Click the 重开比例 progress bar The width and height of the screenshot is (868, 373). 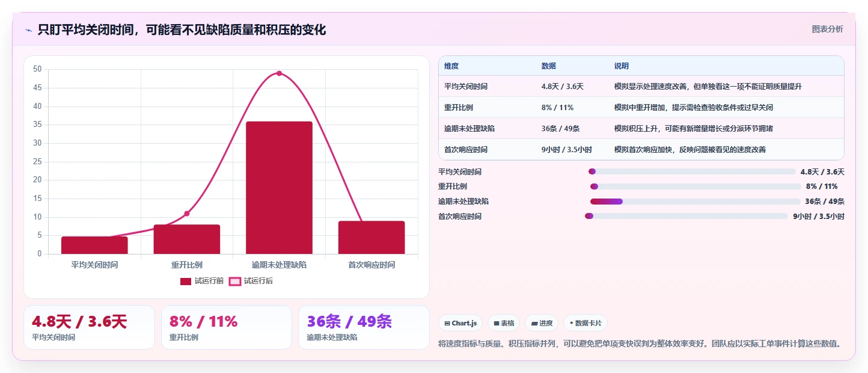695,186
